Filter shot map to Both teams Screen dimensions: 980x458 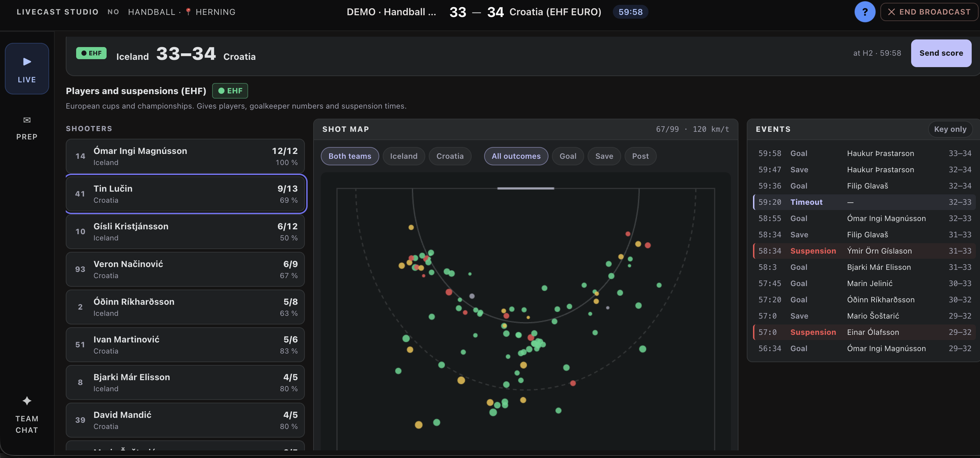coord(350,156)
